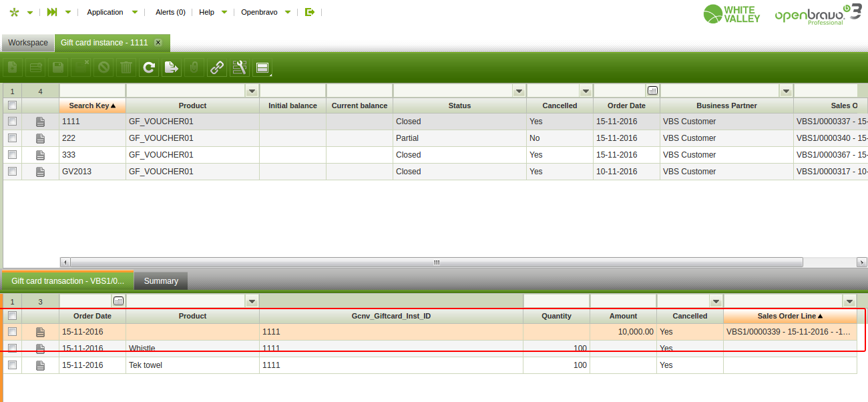The width and height of the screenshot is (868, 402).
Task: Click the Alerts (0) link
Action: coord(170,12)
